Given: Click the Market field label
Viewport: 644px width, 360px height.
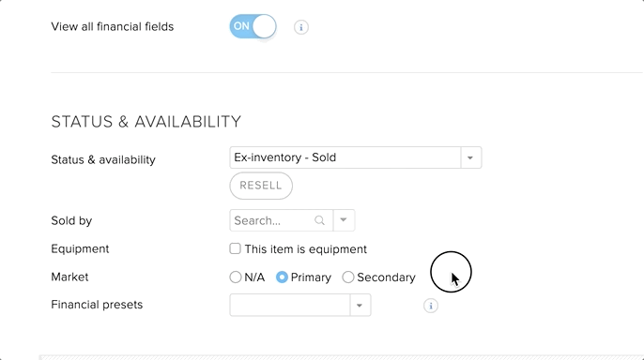Looking at the screenshot, I should pyautogui.click(x=69, y=277).
